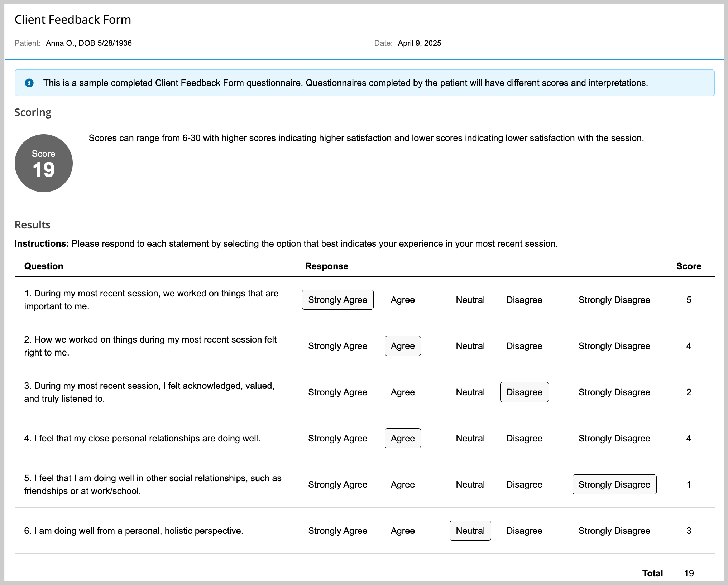Click the Question column header

tap(43, 266)
